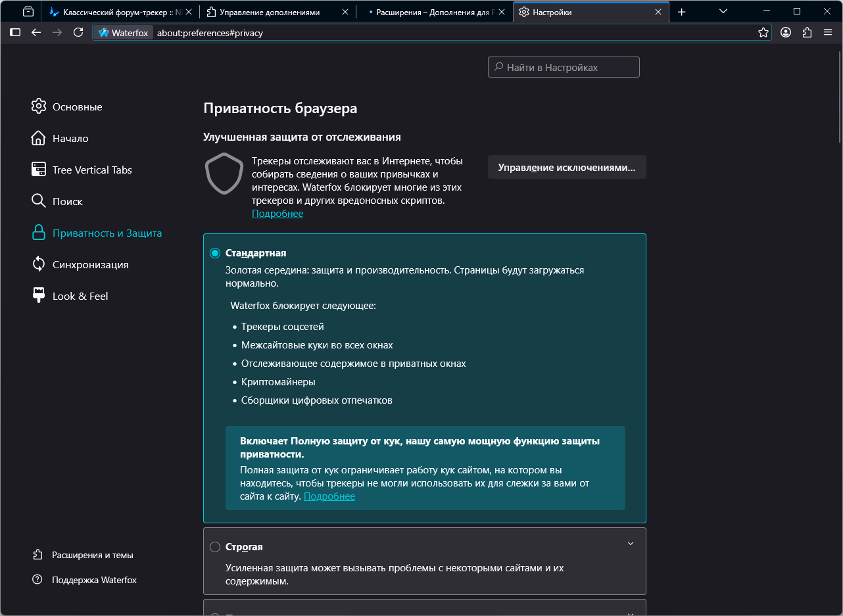The image size is (843, 616).
Task: Select the Стандартная protection radio button
Action: pos(215,253)
